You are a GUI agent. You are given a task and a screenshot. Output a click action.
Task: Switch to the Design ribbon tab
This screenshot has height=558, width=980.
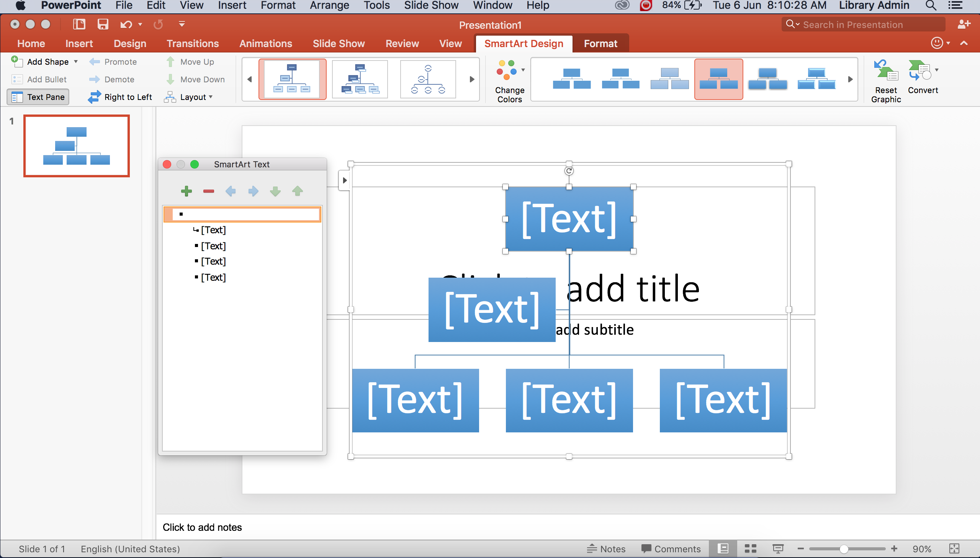point(130,44)
